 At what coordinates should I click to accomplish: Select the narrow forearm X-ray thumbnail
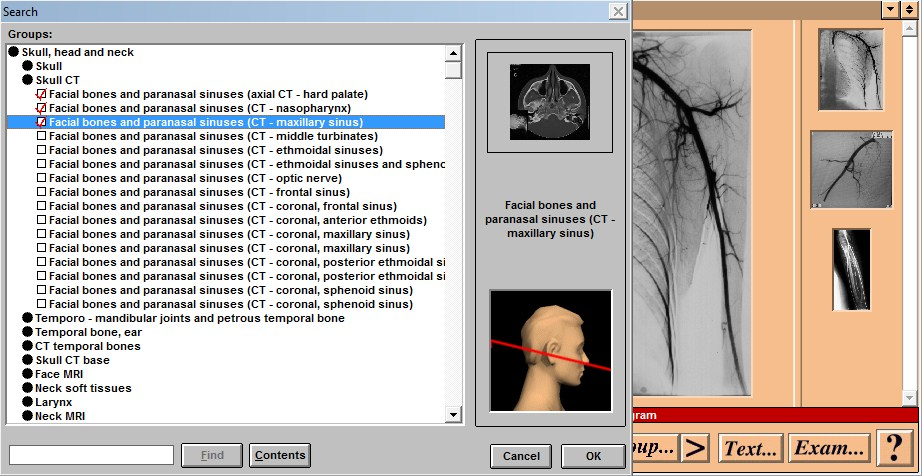[x=850, y=269]
